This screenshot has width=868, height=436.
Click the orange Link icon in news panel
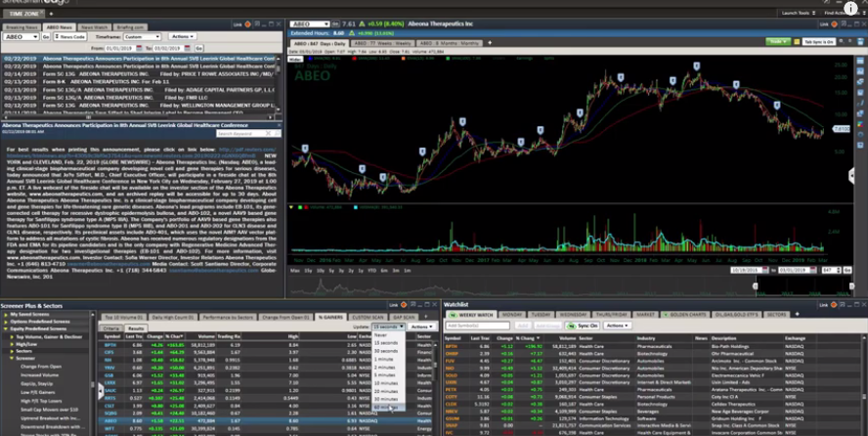[x=248, y=24]
